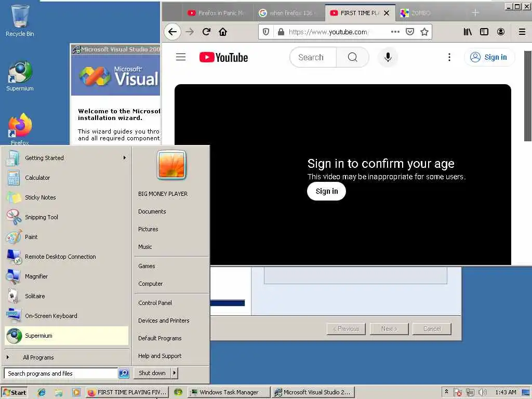Switch to Windows Task Manager taskbar button
This screenshot has width=532, height=399.
pyautogui.click(x=229, y=393)
